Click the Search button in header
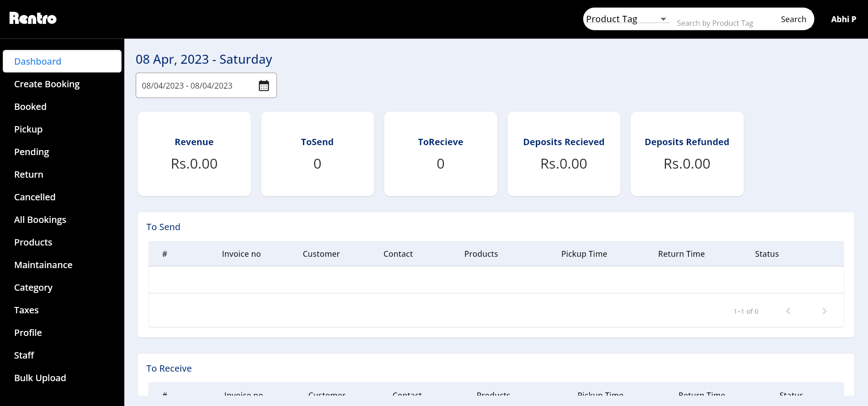This screenshot has width=868, height=406. click(793, 19)
